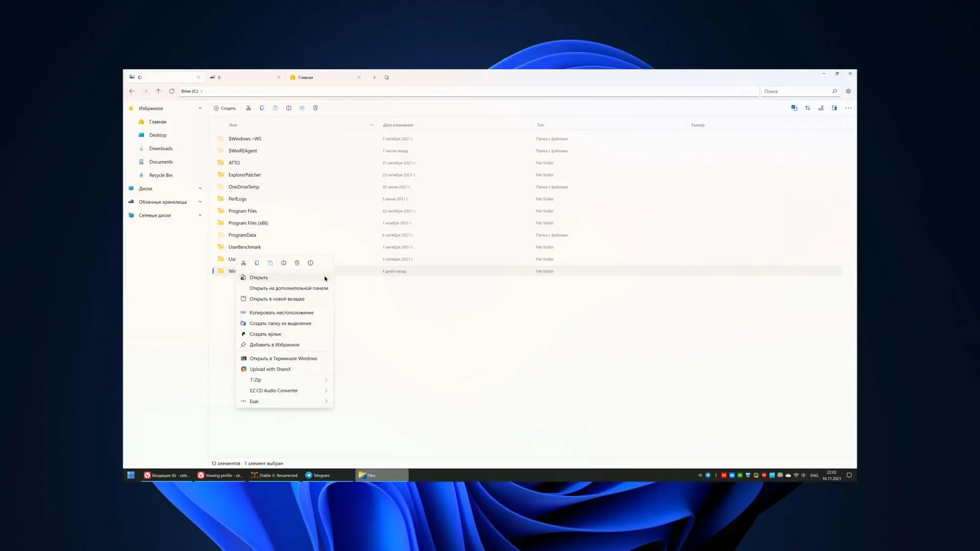The width and height of the screenshot is (980, 551).
Task: Go up one folder level
Action: click(x=158, y=91)
